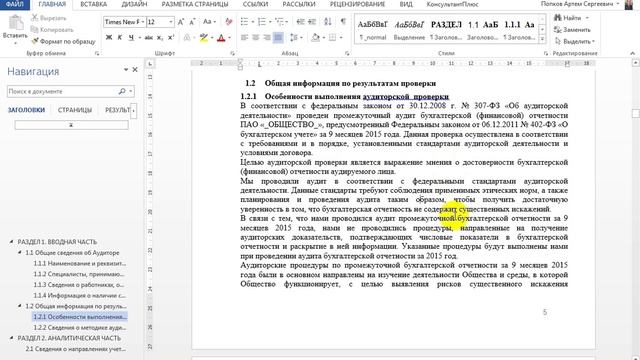This screenshot has height=360, width=640.
Task: Click the bulleted list icon
Action: 244,22
